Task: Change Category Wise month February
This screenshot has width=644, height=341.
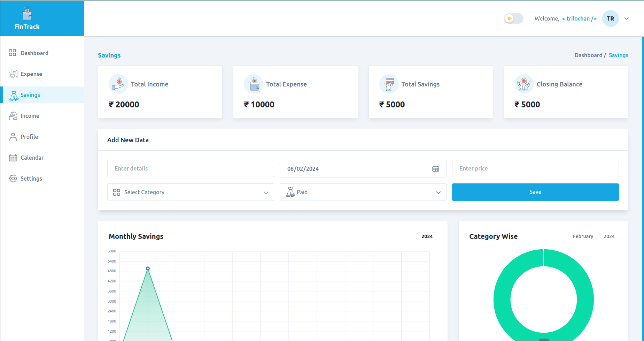Action: click(x=583, y=236)
